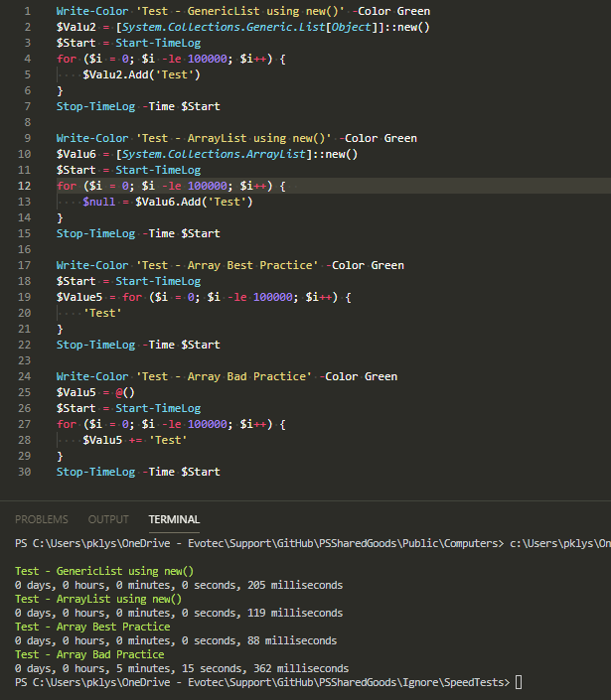
Task: Select line number 1 in the gutter
Action: 28,11
